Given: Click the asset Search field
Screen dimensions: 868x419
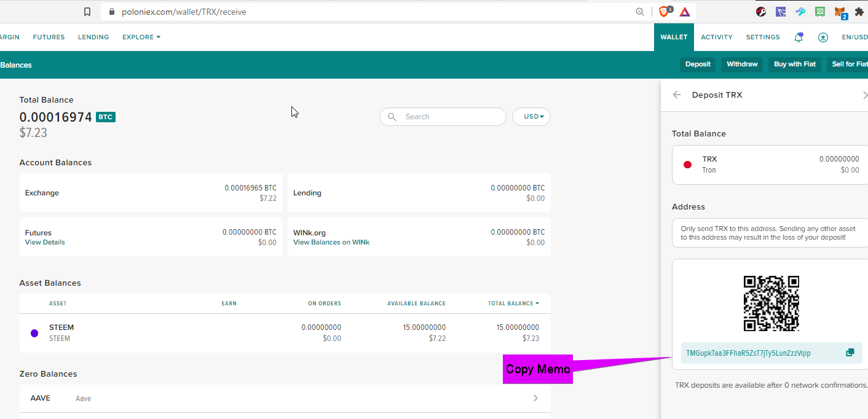Looking at the screenshot, I should coord(443,117).
